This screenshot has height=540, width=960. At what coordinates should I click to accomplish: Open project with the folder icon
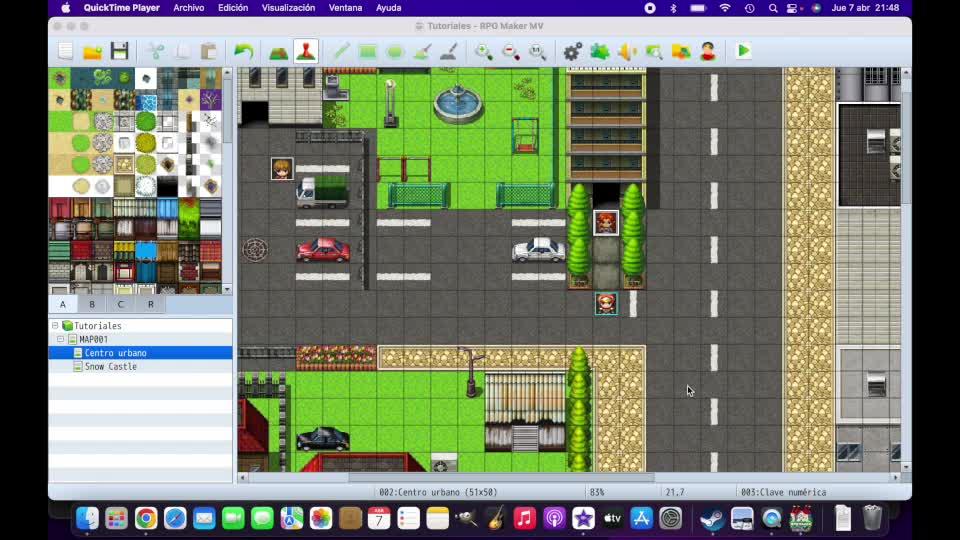click(x=92, y=51)
